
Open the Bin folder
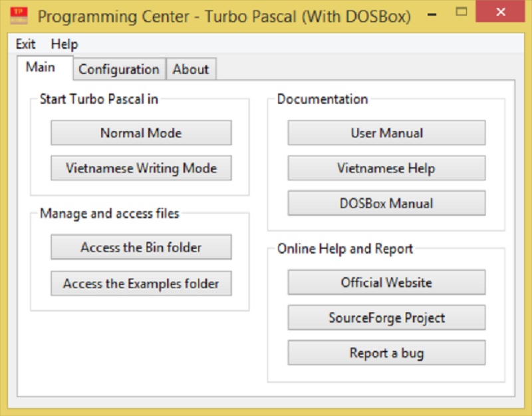(141, 247)
